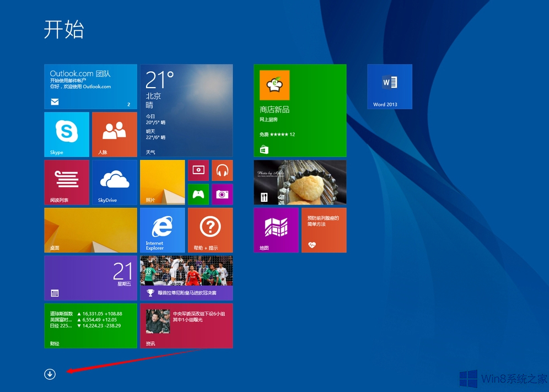The height and width of the screenshot is (392, 549).
Task: Open the SkyDrive tile
Action: pyautogui.click(x=115, y=182)
